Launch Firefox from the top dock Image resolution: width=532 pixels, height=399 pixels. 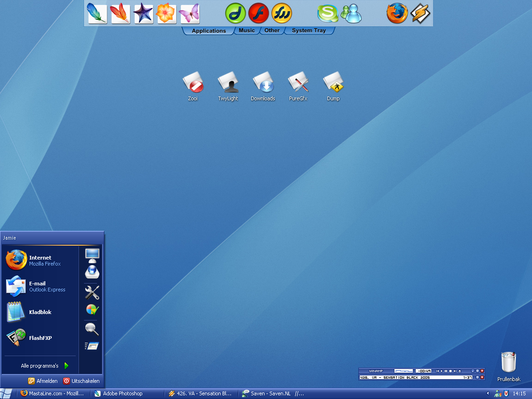click(397, 13)
